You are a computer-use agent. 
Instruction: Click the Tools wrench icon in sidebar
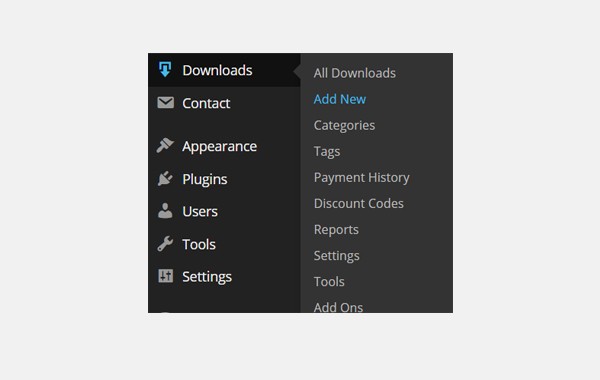tap(165, 244)
